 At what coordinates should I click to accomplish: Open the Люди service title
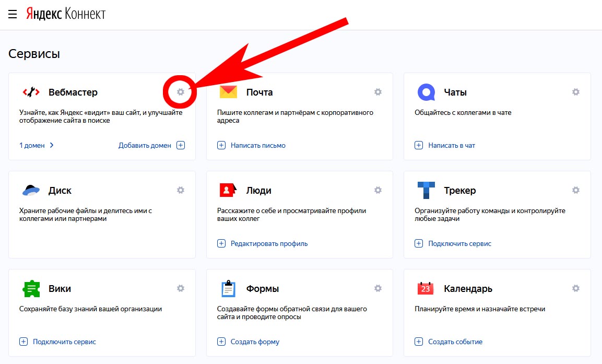259,191
